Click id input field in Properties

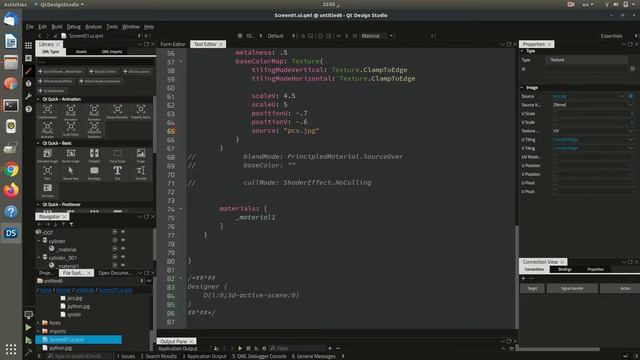point(587,69)
